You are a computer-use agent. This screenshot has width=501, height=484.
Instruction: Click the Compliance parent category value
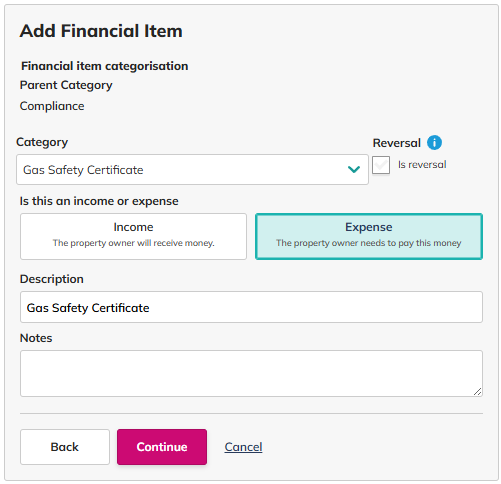tap(52, 106)
